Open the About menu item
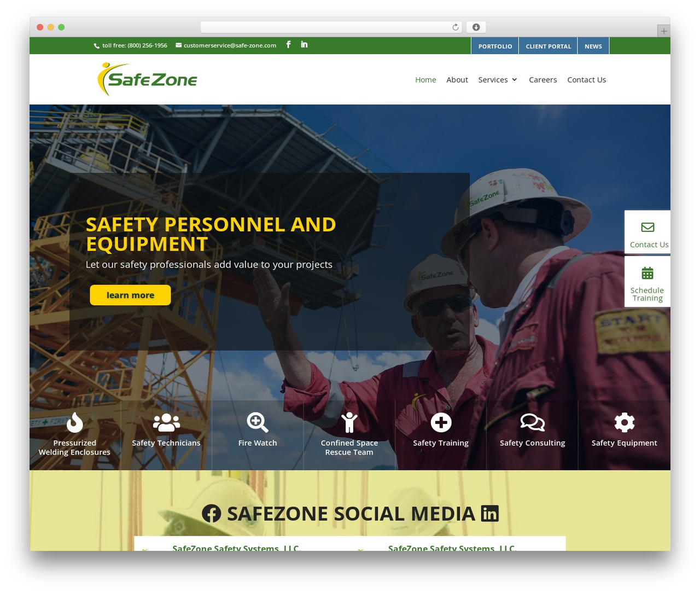700x593 pixels. (x=457, y=80)
